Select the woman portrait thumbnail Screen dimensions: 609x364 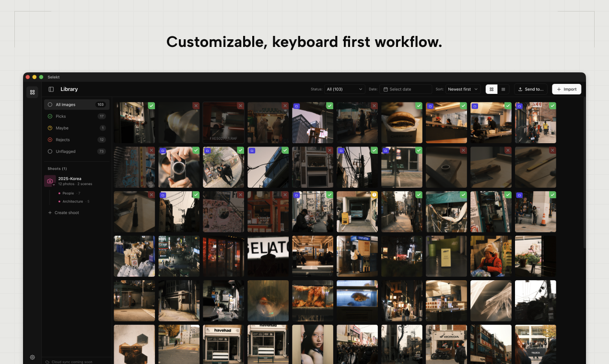click(x=313, y=344)
